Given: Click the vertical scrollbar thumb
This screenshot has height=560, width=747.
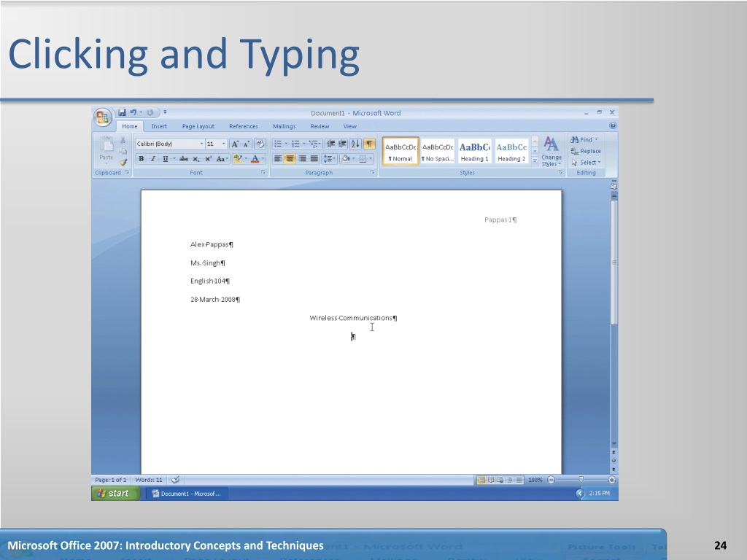Looking at the screenshot, I should coord(614,262).
